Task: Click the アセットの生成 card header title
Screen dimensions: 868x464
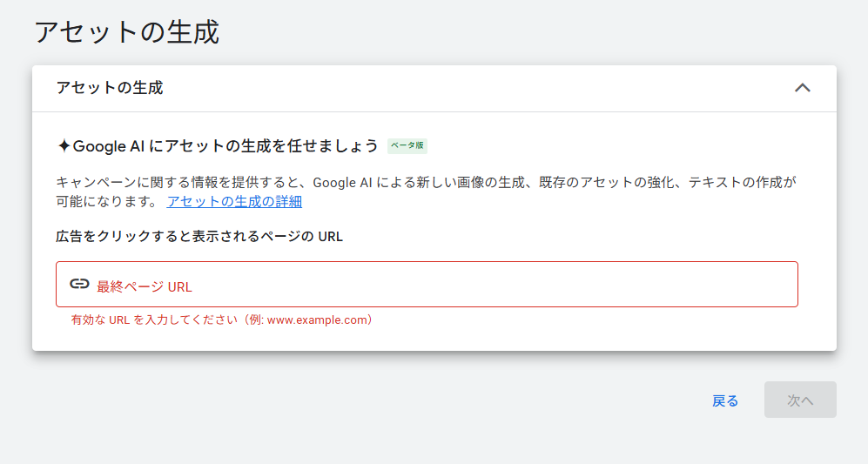Action: pyautogui.click(x=110, y=88)
